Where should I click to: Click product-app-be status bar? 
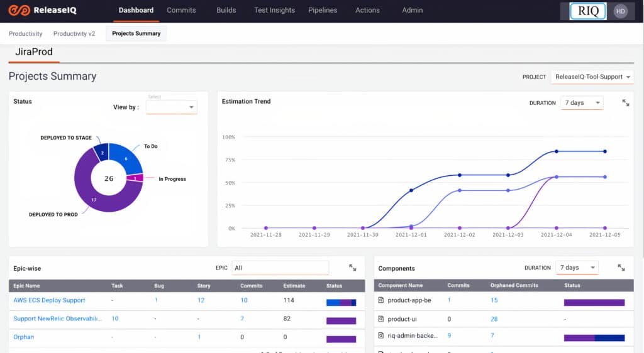[x=594, y=303]
